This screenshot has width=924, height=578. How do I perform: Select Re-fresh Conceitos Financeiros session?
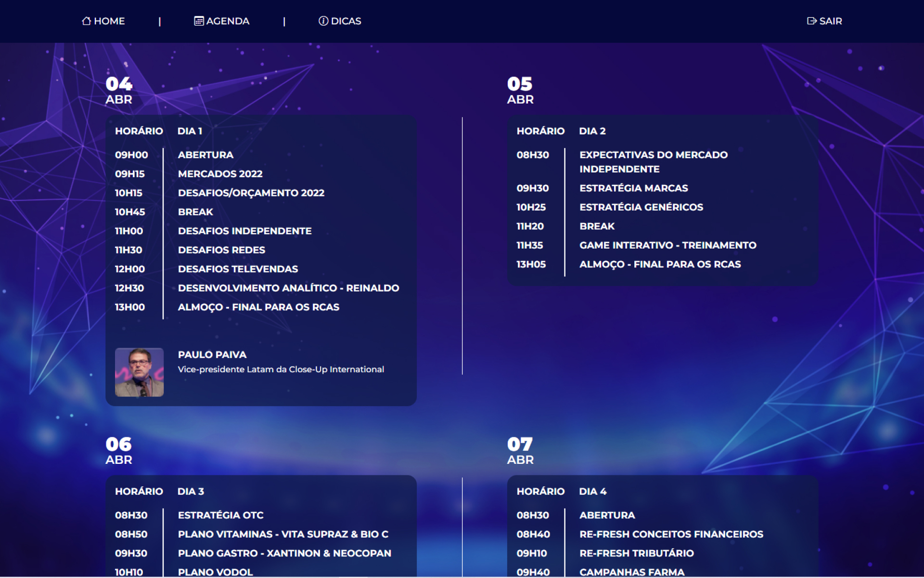[x=671, y=534]
